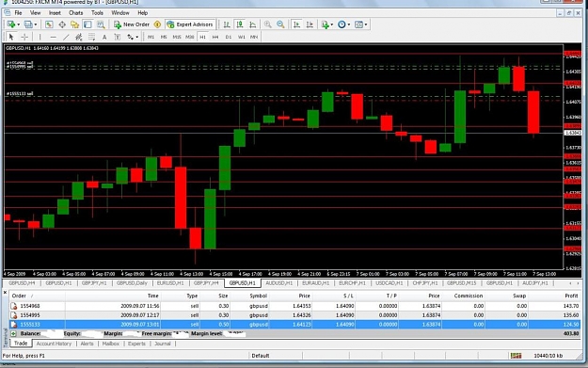Select the text label tool
The height and width of the screenshot is (368, 588).
[118, 37]
